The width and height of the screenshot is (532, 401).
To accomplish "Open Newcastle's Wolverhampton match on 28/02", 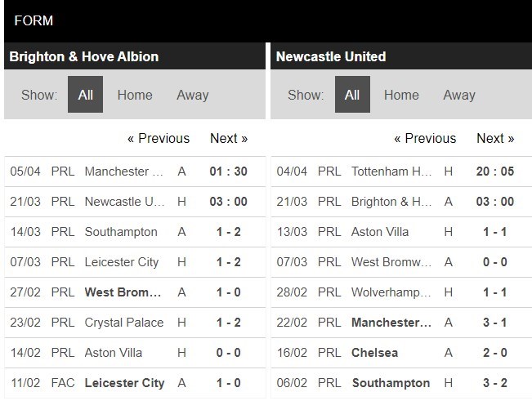I will click(x=391, y=292).
